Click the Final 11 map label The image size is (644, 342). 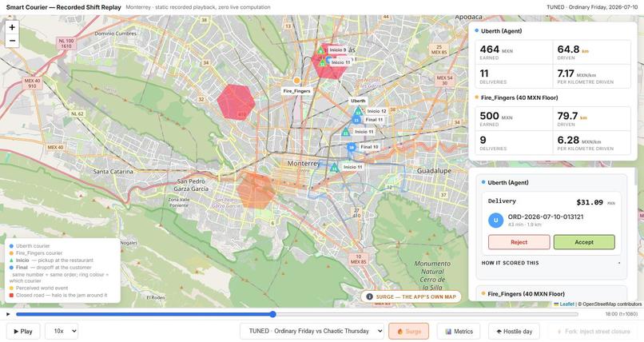pos(374,120)
